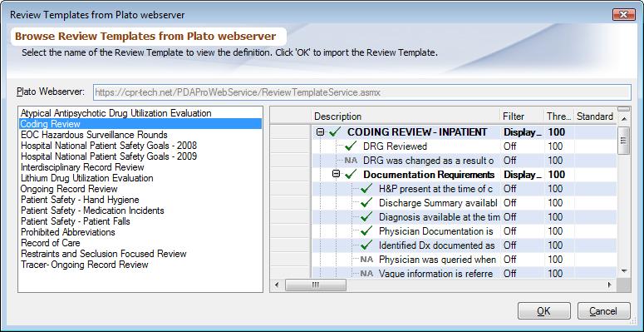Viewport: 644px width, 332px height.
Task: Select Patient Safety - Hand Hygiene
Action: click(x=80, y=200)
